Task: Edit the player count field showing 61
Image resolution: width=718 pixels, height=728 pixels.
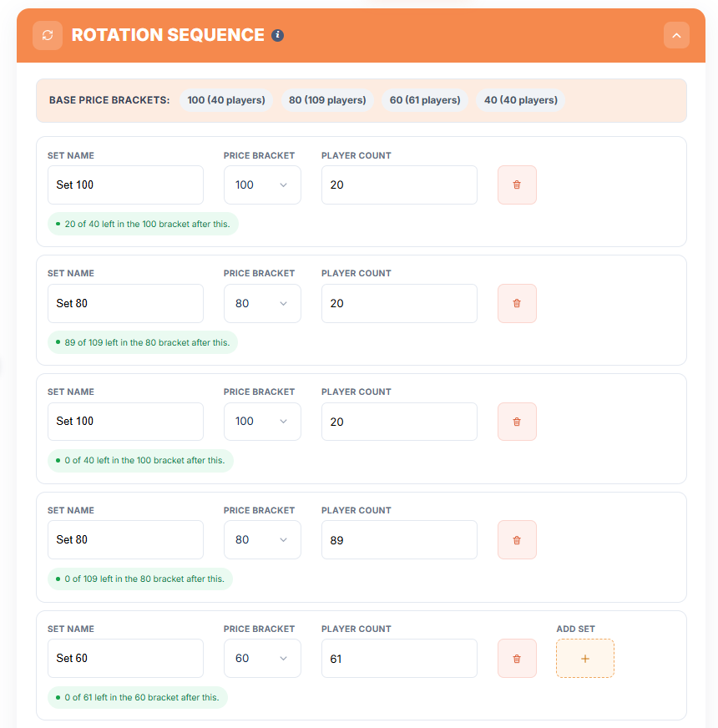Action: [x=399, y=659]
